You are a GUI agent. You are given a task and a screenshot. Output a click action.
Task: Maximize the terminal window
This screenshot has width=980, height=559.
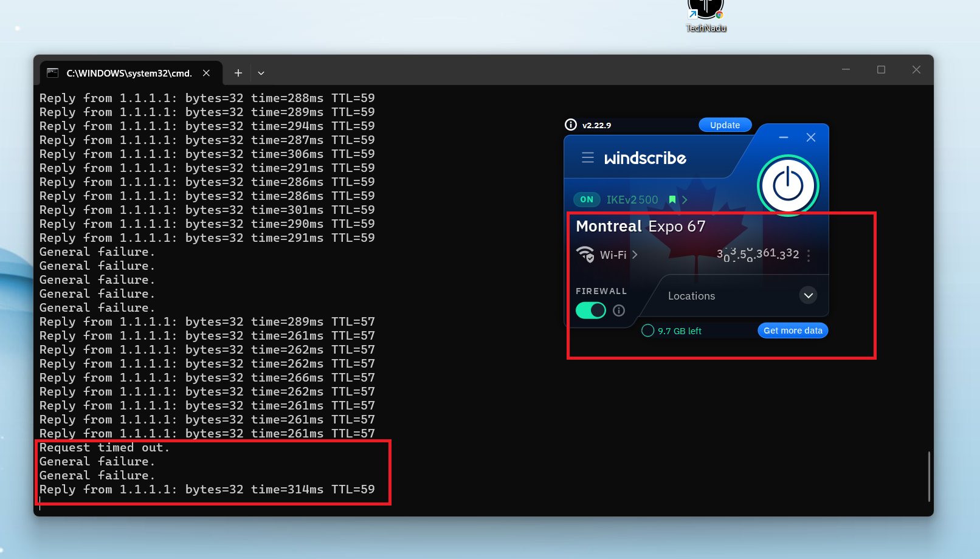click(x=881, y=70)
